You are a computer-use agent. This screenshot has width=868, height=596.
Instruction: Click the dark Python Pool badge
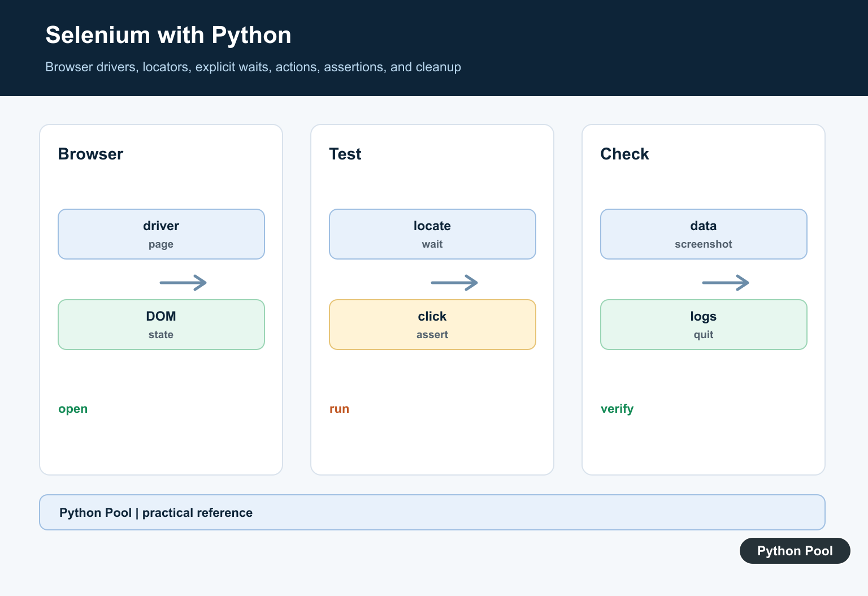coord(795,551)
